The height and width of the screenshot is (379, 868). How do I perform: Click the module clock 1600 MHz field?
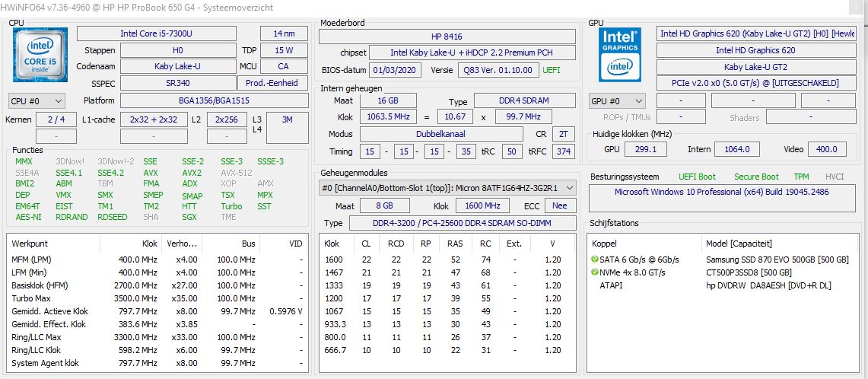(482, 205)
